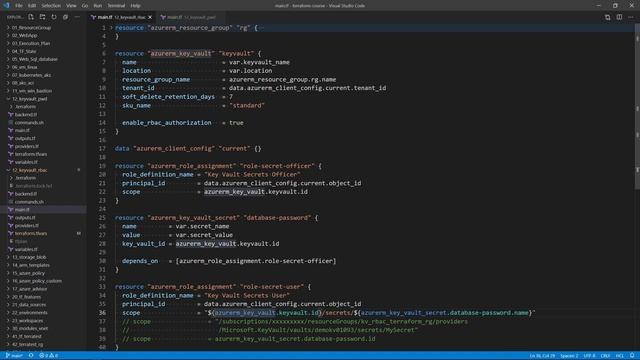The width and height of the screenshot is (640, 360).
Task: Open backend.tf in 12_keyvault_rbac folder
Action: click(x=26, y=194)
